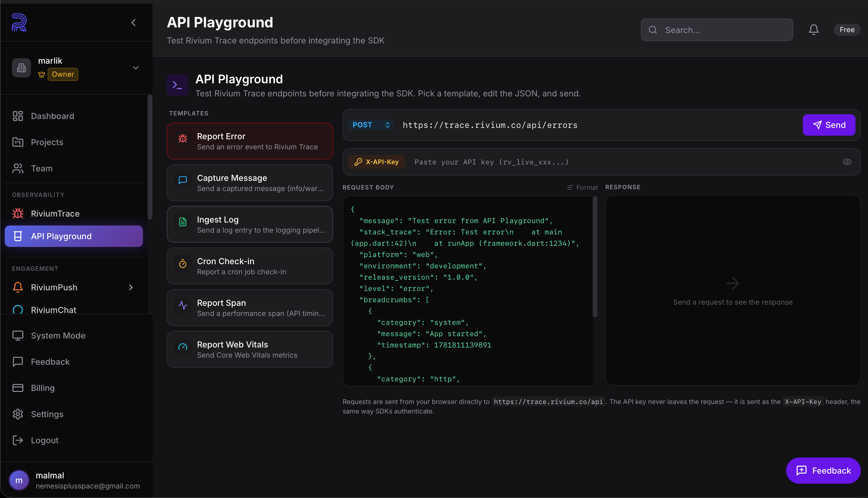
Task: Click the Report Span activity pulse icon
Action: pos(183,306)
